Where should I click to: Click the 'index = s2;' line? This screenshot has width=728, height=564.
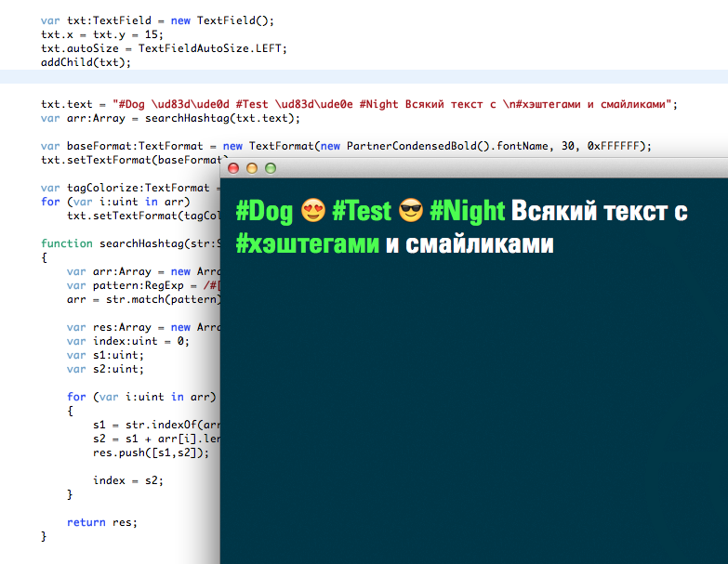tap(128, 480)
